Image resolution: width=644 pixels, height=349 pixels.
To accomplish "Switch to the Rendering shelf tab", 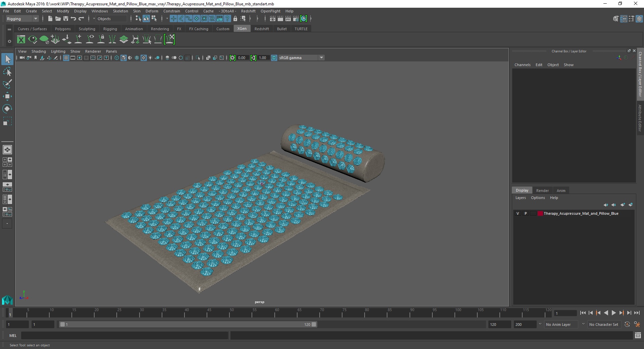I will pyautogui.click(x=160, y=29).
